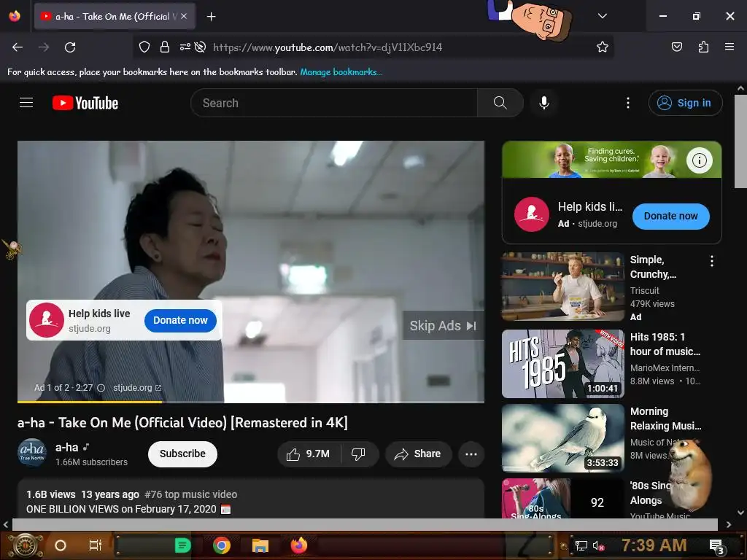
Task: Click the vertical page scrollbar thumb
Action: coord(740,141)
